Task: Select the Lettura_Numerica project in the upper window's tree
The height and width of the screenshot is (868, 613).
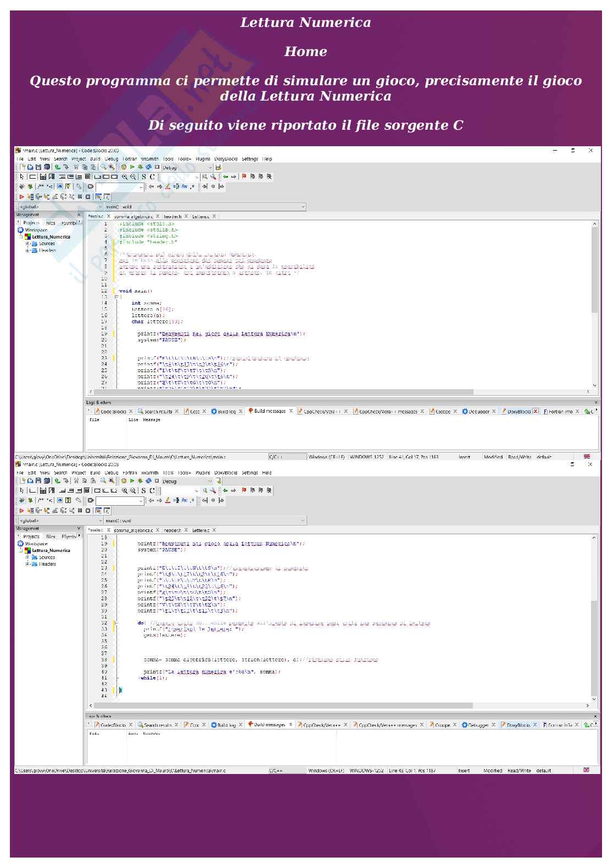Action: [51, 237]
